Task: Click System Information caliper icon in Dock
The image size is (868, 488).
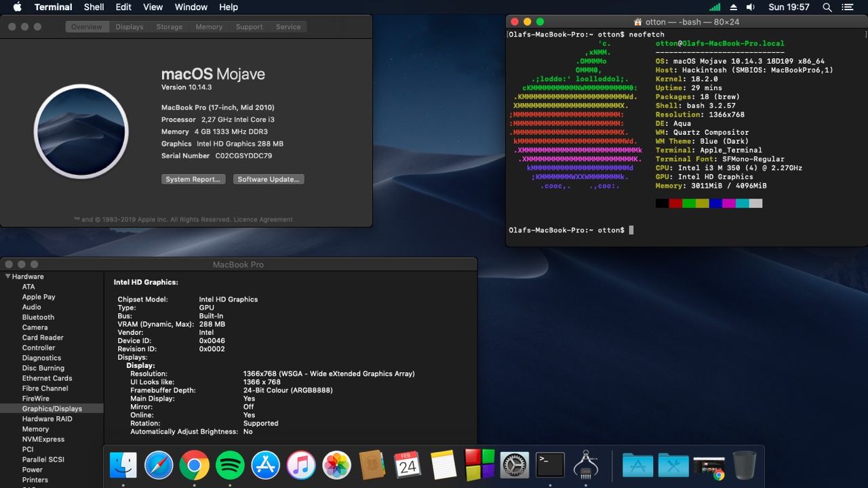Action: pos(585,466)
